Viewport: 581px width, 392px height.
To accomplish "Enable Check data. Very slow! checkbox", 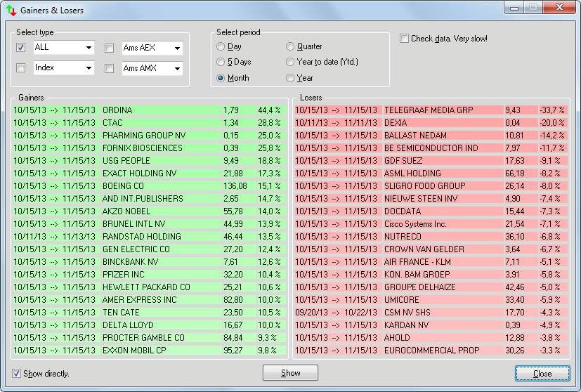I will (x=404, y=39).
